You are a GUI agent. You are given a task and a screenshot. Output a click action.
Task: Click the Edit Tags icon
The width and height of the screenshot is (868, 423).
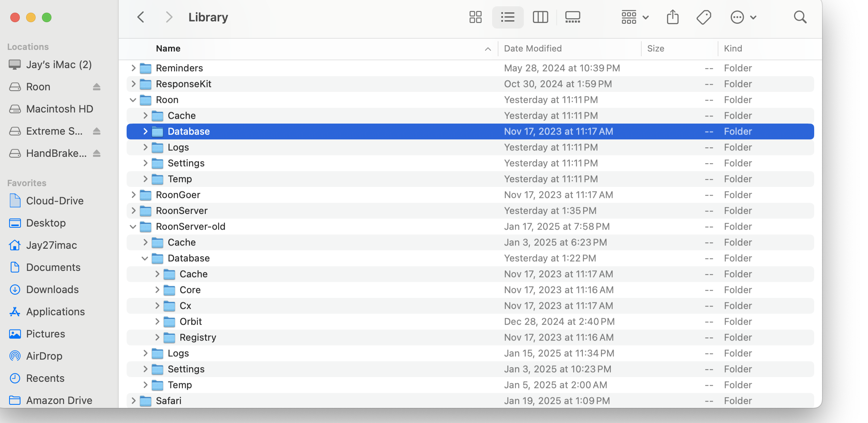(704, 17)
